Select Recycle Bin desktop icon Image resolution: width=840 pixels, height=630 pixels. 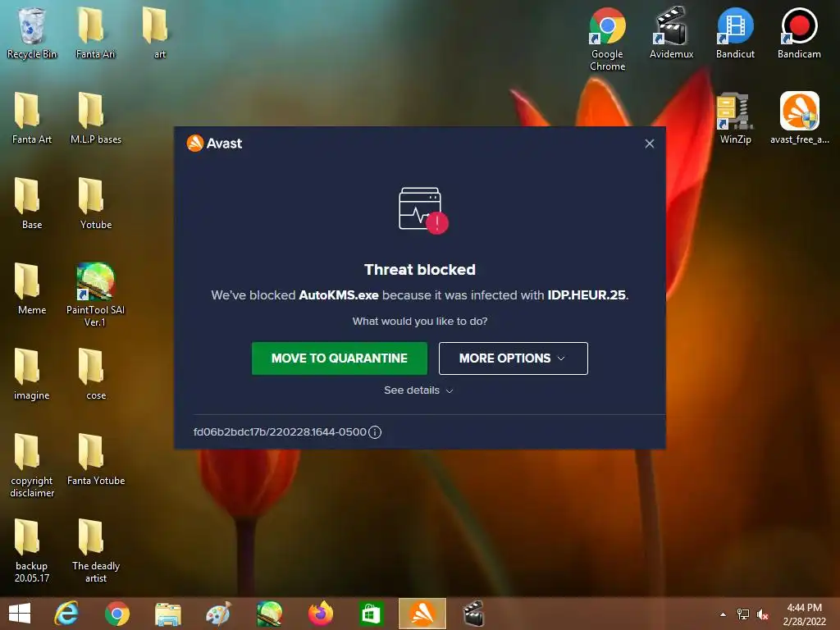pyautogui.click(x=32, y=33)
